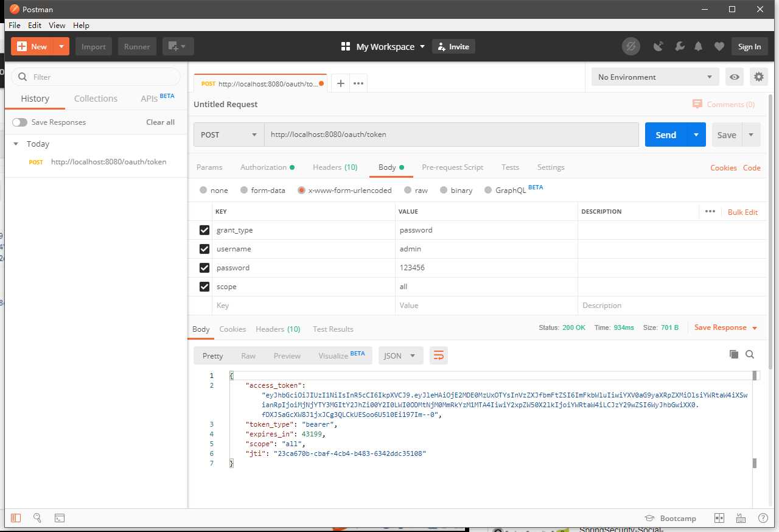Uncheck the username parameter checkbox
779x532 pixels.
pyautogui.click(x=204, y=249)
